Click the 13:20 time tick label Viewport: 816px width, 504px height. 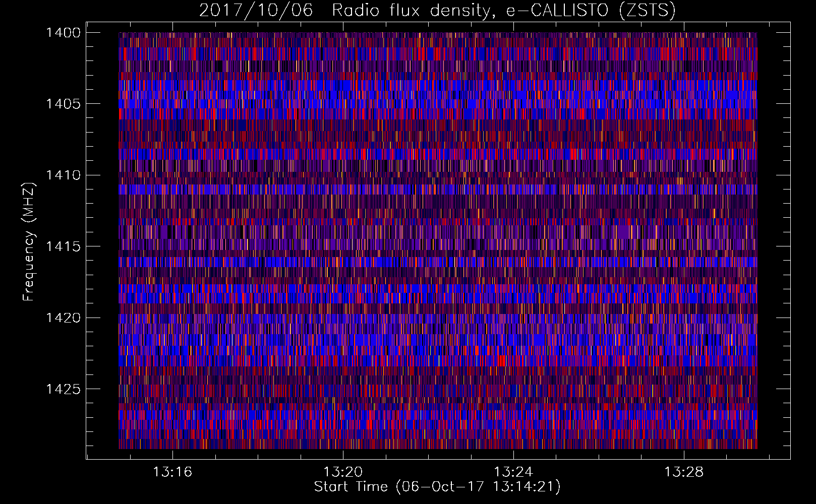pos(343,472)
